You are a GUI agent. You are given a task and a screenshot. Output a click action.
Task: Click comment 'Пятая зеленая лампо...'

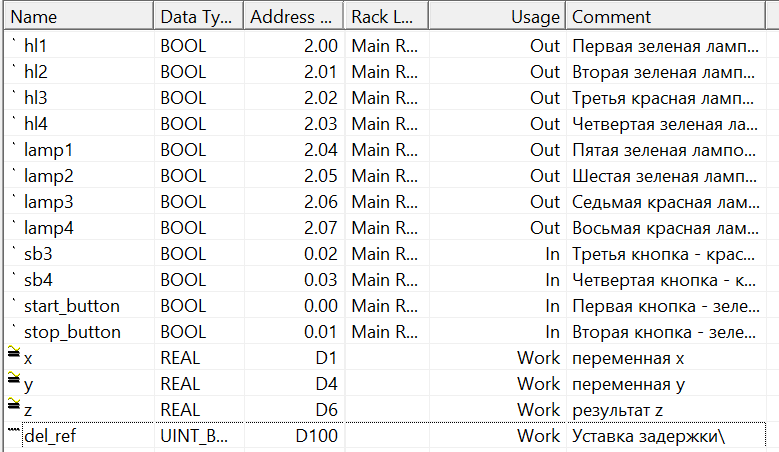[664, 150]
